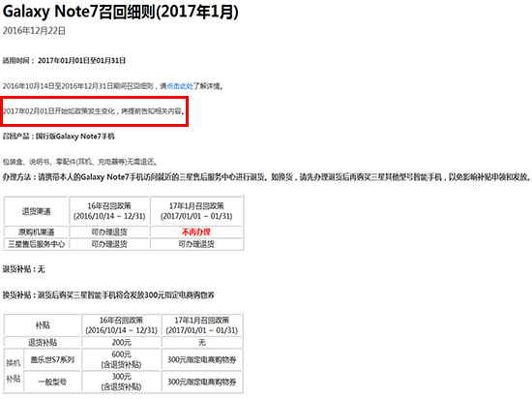Image resolution: width=532 pixels, height=399 pixels.
Task: Click the 盖乐世S7系列 cell
Action: click(x=52, y=359)
